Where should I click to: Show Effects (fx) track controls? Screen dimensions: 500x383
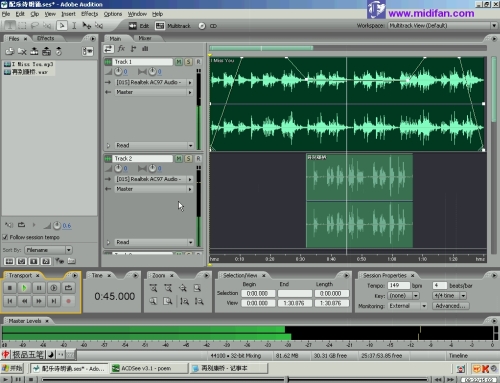point(121,49)
